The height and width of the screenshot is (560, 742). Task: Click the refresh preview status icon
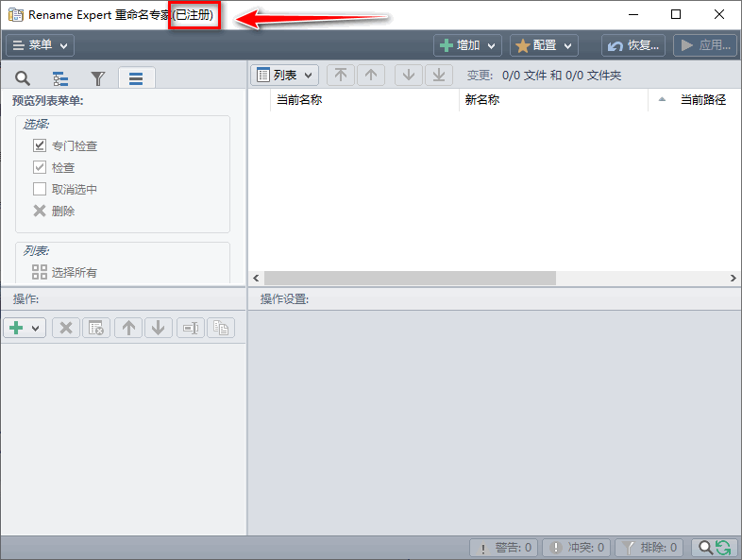(x=722, y=548)
